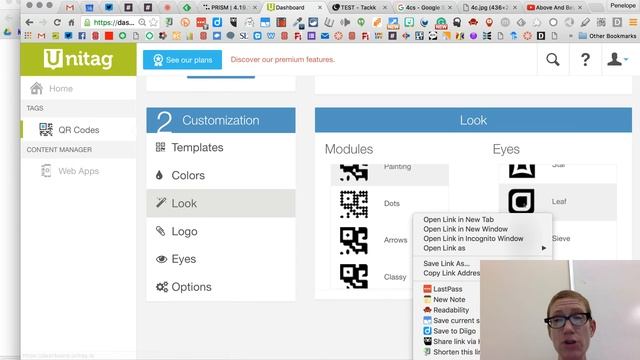Select Logo customization option
The width and height of the screenshot is (640, 360).
[x=221, y=231]
